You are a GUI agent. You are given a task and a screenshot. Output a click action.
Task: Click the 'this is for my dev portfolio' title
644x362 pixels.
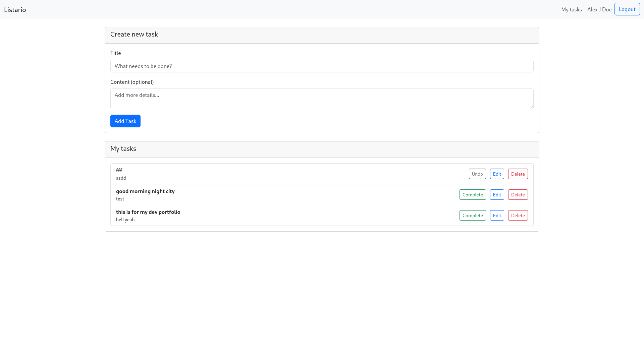coord(148,212)
